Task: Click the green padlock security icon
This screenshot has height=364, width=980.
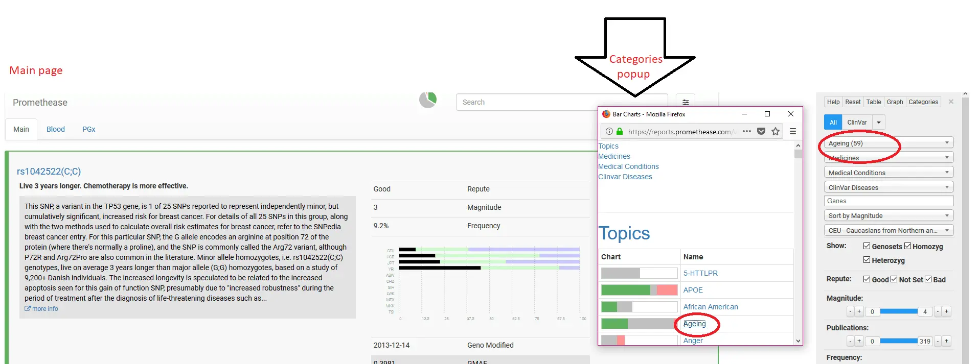Action: (x=620, y=132)
